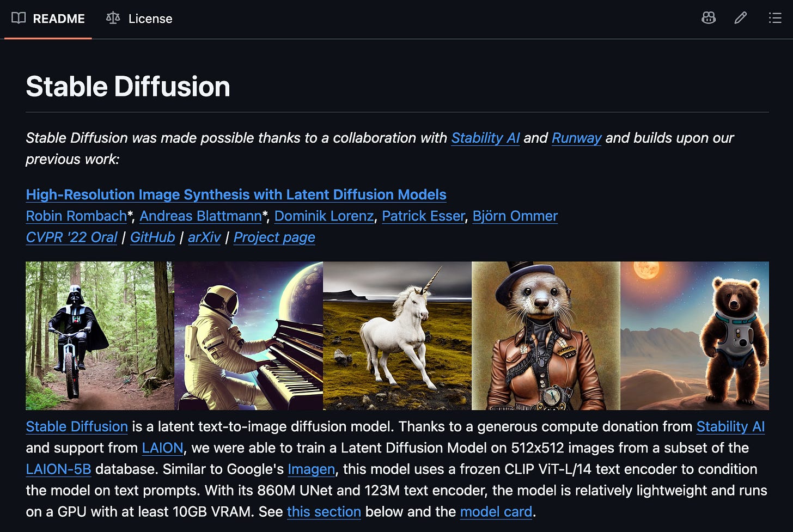Screen dimensions: 793x532
Task: Open the Runway link
Action: (576, 138)
